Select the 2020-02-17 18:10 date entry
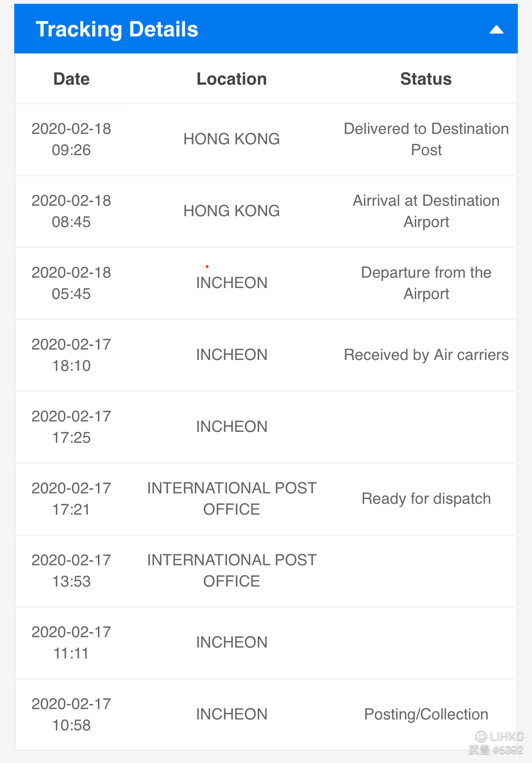 [x=71, y=355]
